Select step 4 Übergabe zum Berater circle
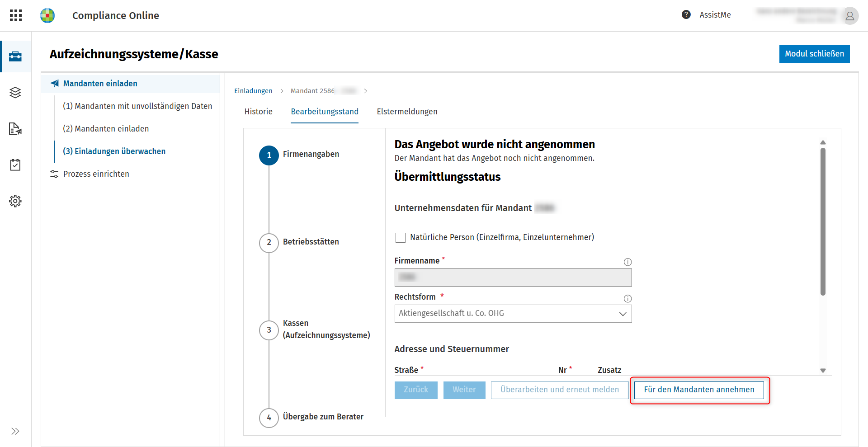Image resolution: width=868 pixels, height=447 pixels. tap(269, 418)
